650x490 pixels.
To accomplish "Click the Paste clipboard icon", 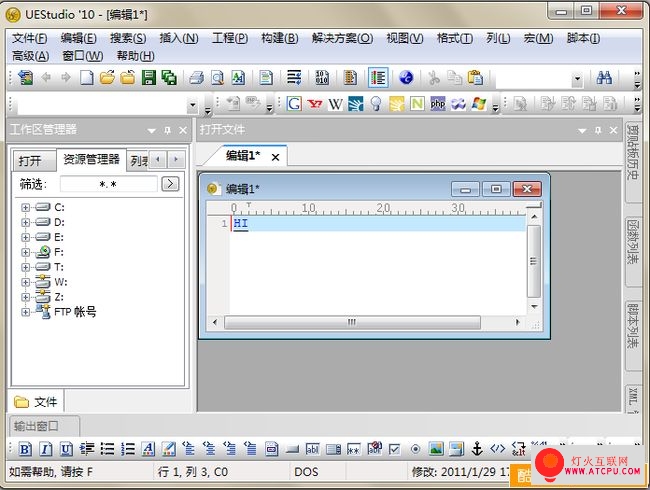I will (475, 78).
